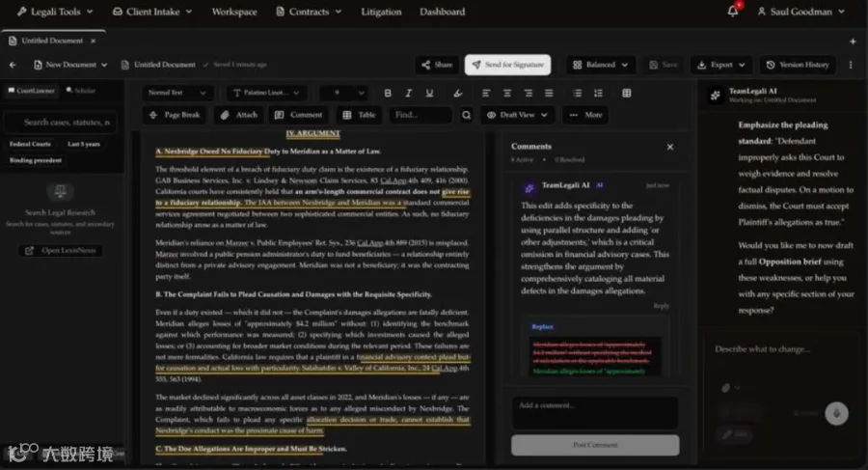Viewport: 868px width, 470px height.
Task: Click the Untitled Document title in header
Action: 164,65
